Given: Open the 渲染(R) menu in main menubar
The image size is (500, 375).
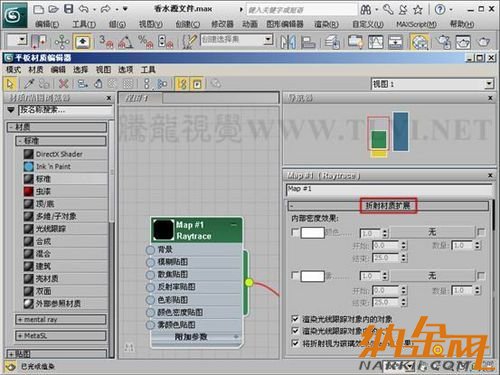Looking at the screenshot, I should point(326,24).
